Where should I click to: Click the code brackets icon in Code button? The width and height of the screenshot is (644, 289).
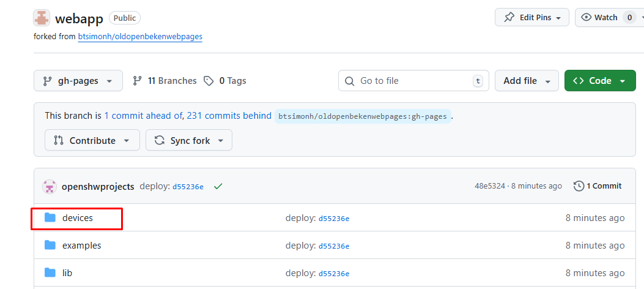(579, 81)
